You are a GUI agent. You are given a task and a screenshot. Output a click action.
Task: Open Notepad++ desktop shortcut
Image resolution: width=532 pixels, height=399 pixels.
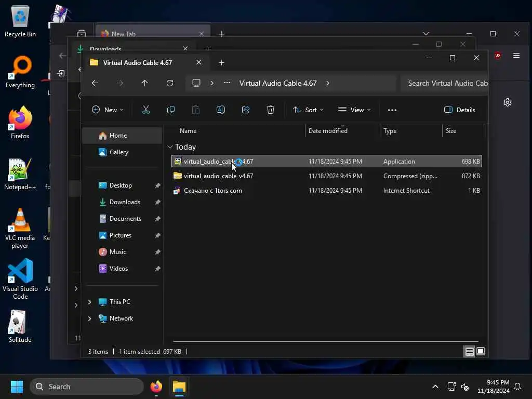coord(20,174)
